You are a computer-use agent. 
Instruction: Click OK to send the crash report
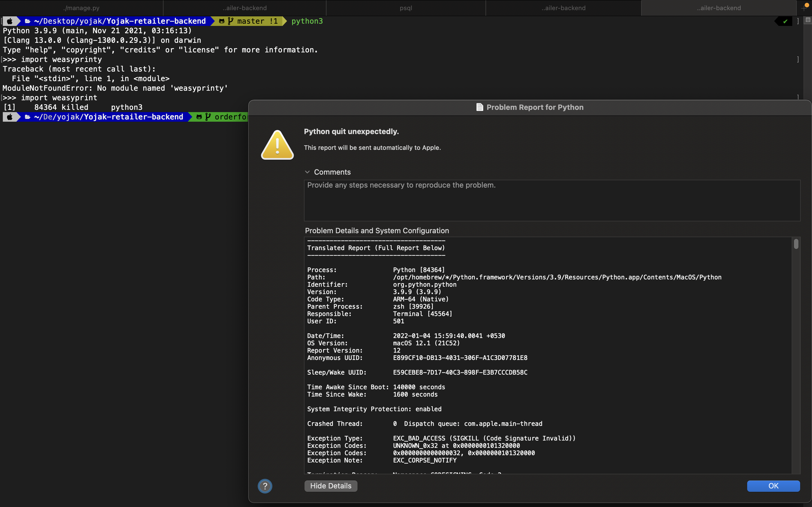point(773,486)
